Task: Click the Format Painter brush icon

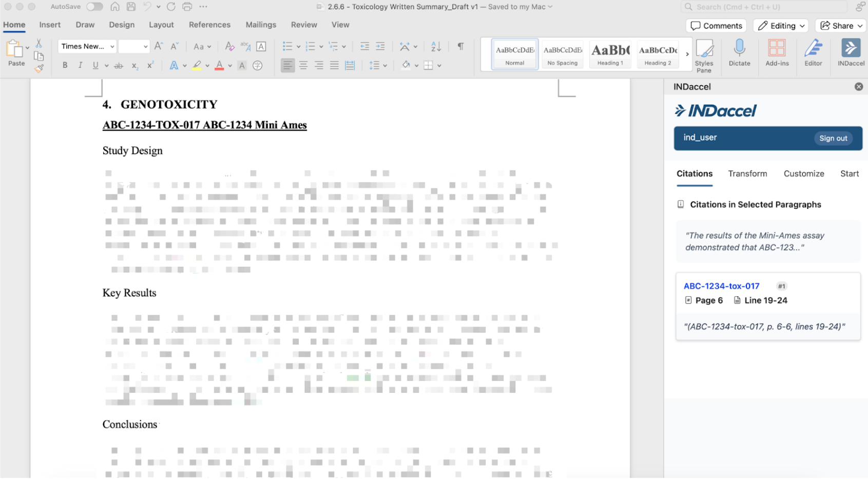Action: [x=39, y=68]
